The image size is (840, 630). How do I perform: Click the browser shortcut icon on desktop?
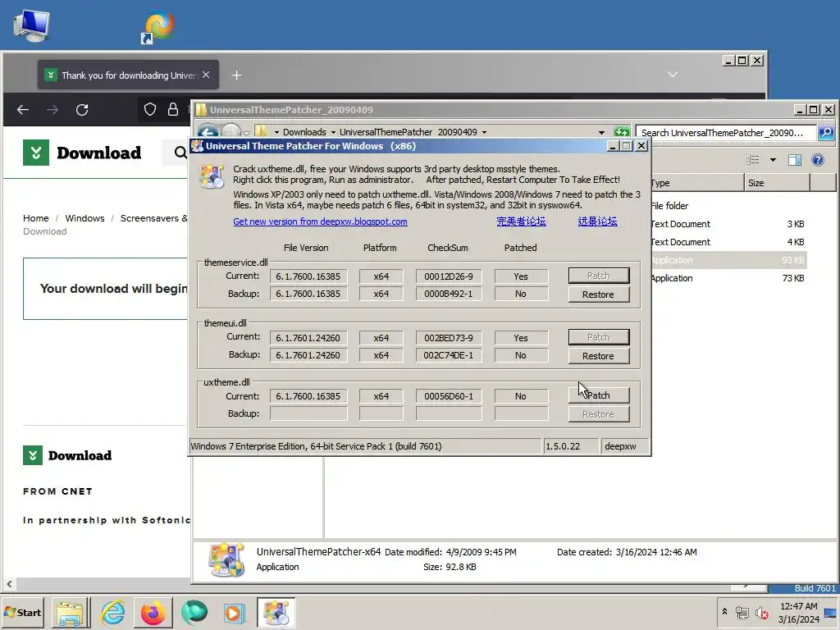coord(157,26)
